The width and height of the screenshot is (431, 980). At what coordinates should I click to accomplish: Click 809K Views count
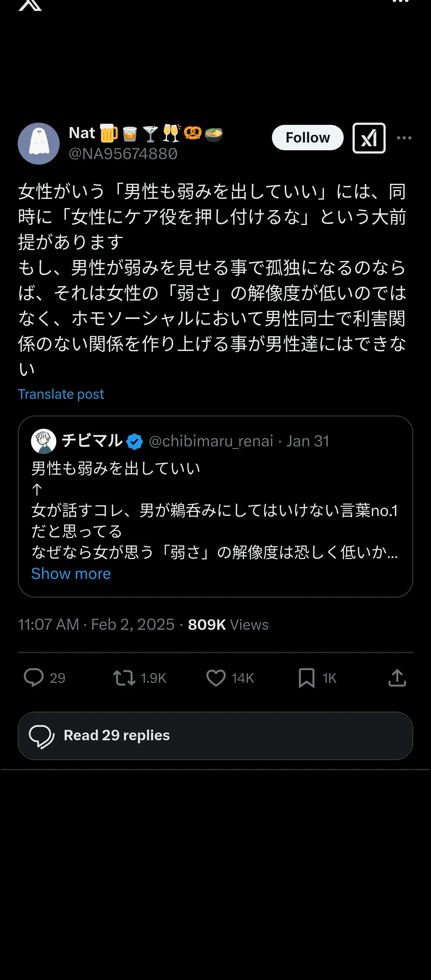(x=228, y=624)
